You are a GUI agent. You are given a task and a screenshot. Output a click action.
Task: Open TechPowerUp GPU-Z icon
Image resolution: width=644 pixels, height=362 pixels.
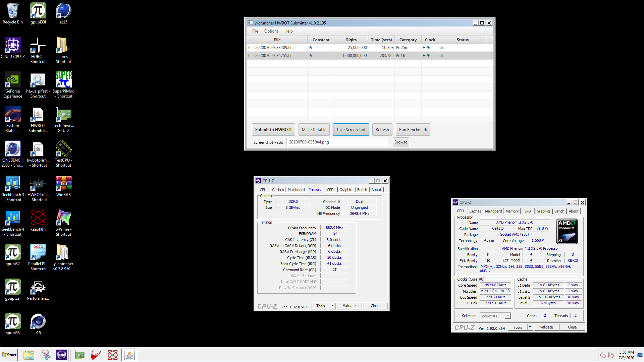(x=64, y=119)
